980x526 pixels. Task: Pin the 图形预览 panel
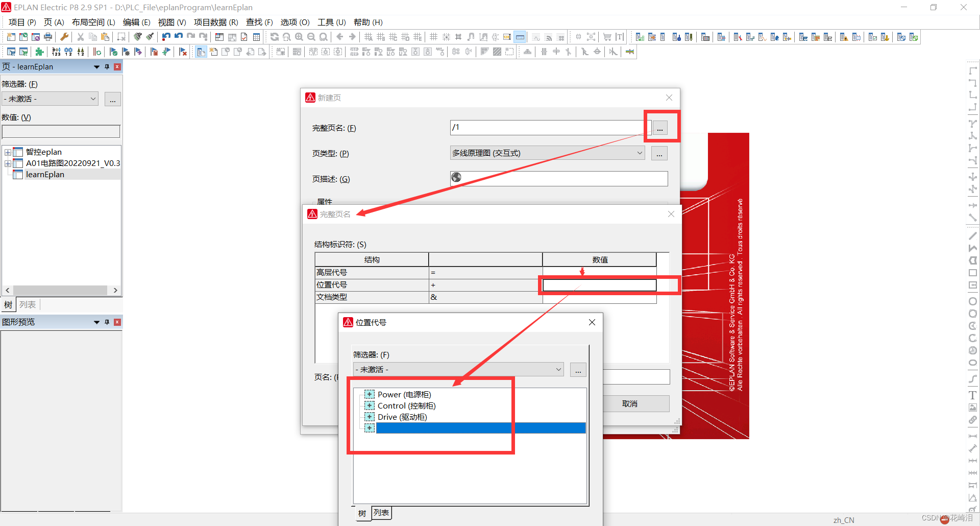point(107,322)
